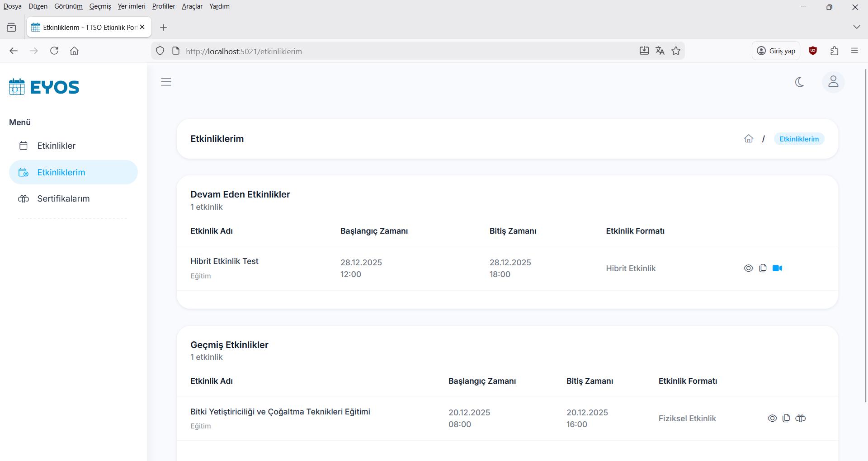The image size is (868, 461).
Task: Go to home via breadcrumb house icon
Action: point(749,139)
